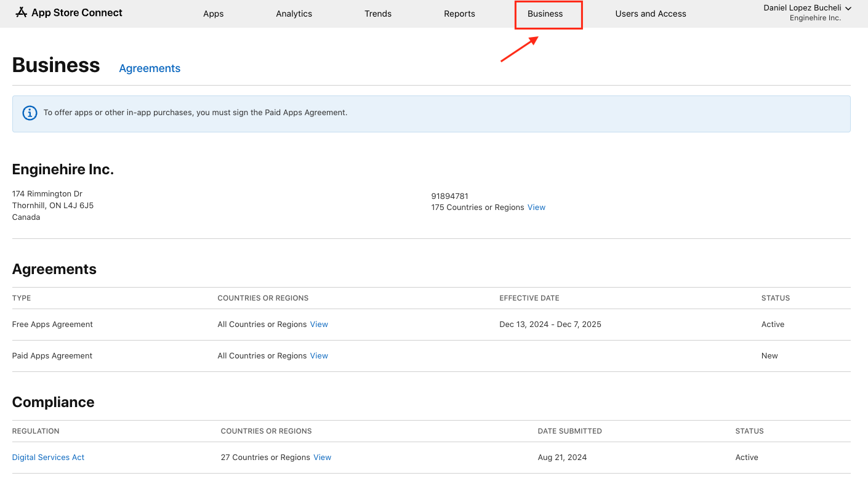
Task: View the 27 Countries or Regions for compliance
Action: click(322, 457)
